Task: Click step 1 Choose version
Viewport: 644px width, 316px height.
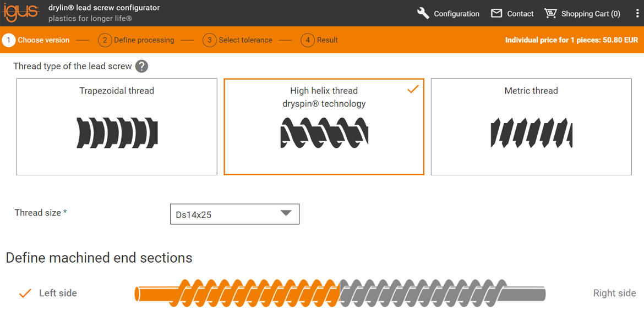Action: pyautogui.click(x=36, y=40)
